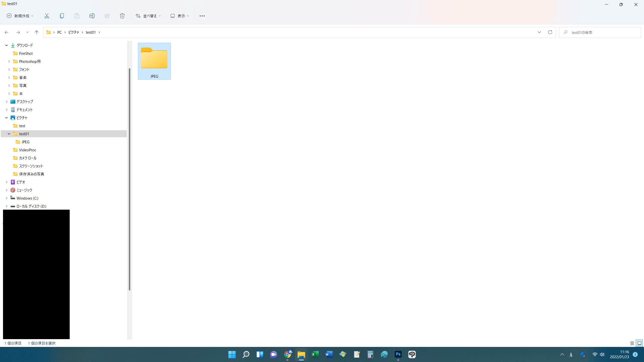Open Photoshop from the taskbar
This screenshot has height=362, width=644.
[x=398, y=354]
